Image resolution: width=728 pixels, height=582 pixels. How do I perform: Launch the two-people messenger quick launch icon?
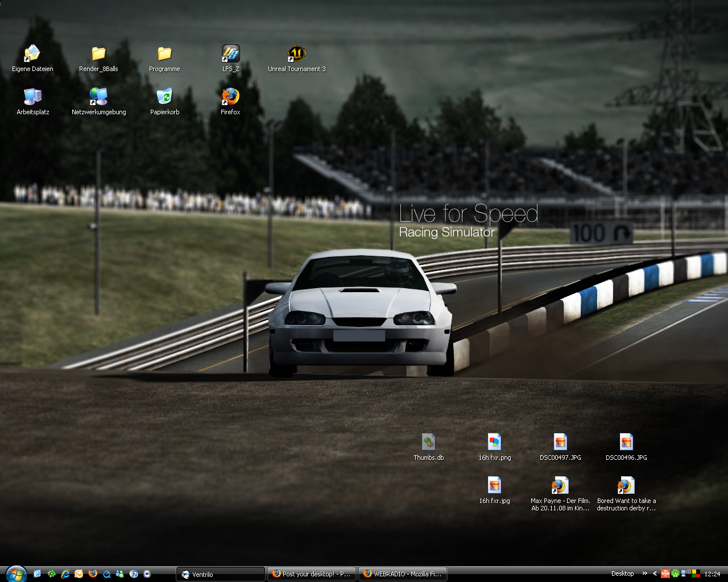(x=120, y=574)
